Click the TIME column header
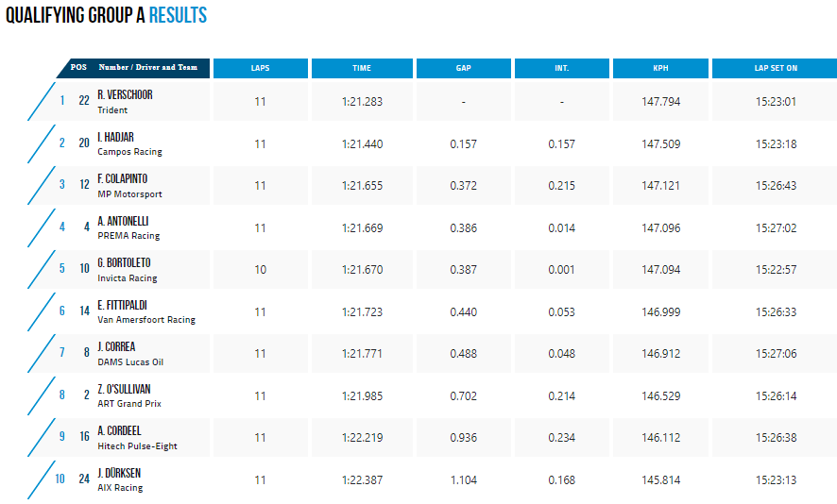 (362, 68)
